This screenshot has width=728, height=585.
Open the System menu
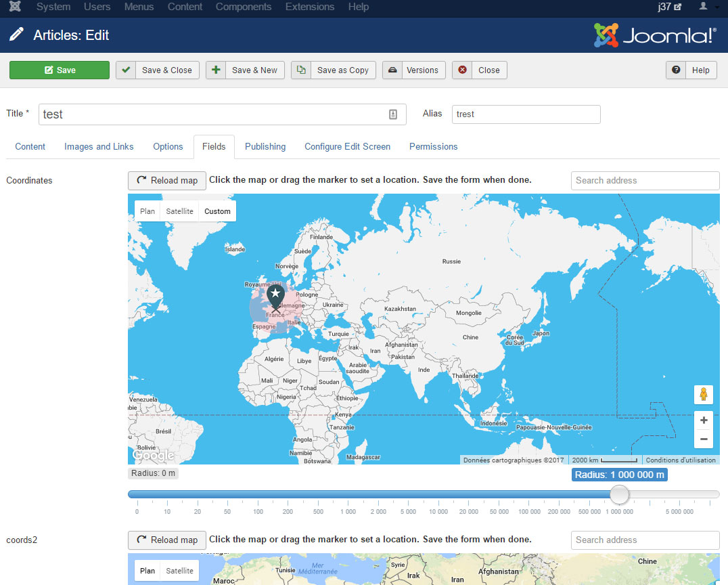[53, 7]
